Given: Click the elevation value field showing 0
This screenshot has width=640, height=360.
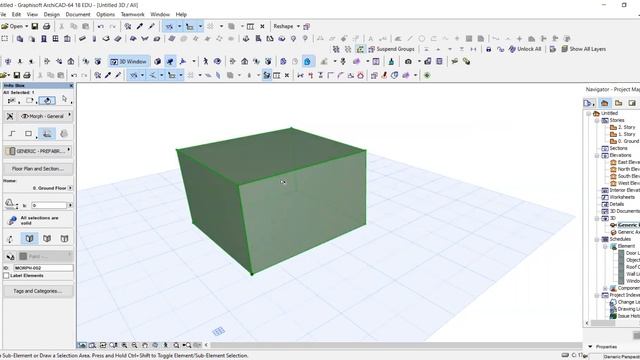Looking at the screenshot, I should (49, 205).
